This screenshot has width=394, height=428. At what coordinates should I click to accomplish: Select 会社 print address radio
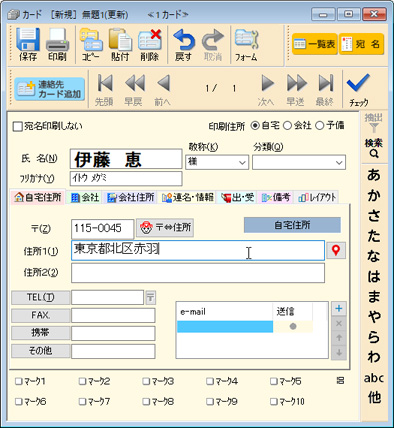(x=287, y=126)
